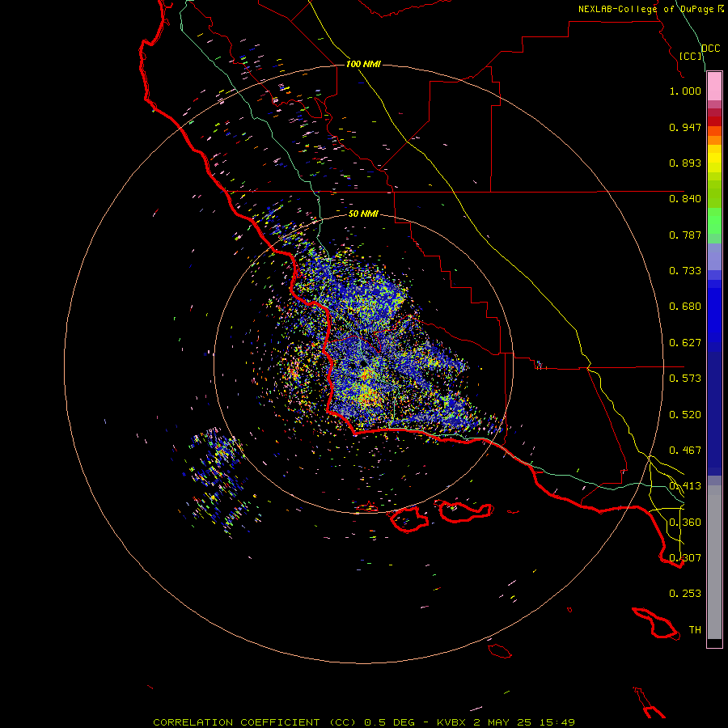Click the 0.733 scale value

[x=685, y=271]
